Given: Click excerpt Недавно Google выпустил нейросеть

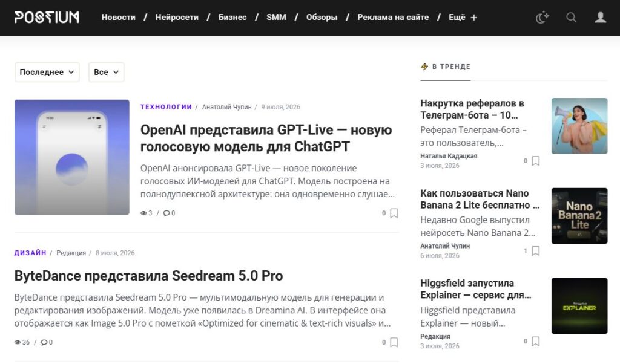Looking at the screenshot, I should tap(478, 226).
